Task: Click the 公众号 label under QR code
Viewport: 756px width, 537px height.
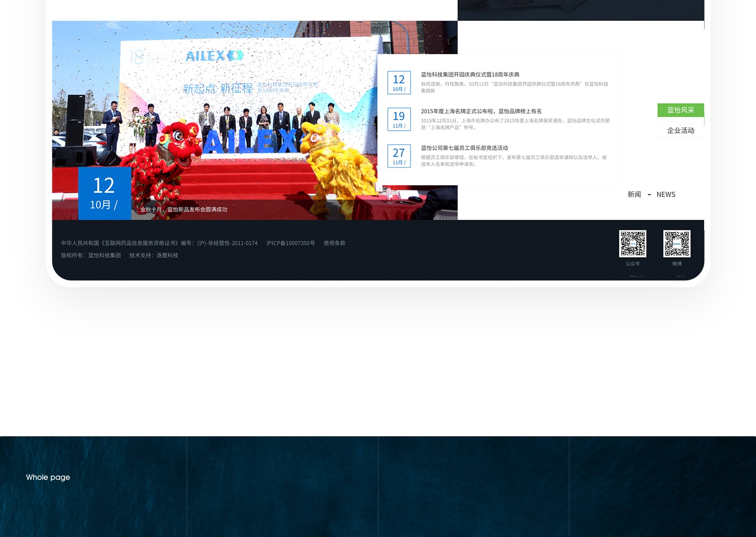Action: click(632, 264)
